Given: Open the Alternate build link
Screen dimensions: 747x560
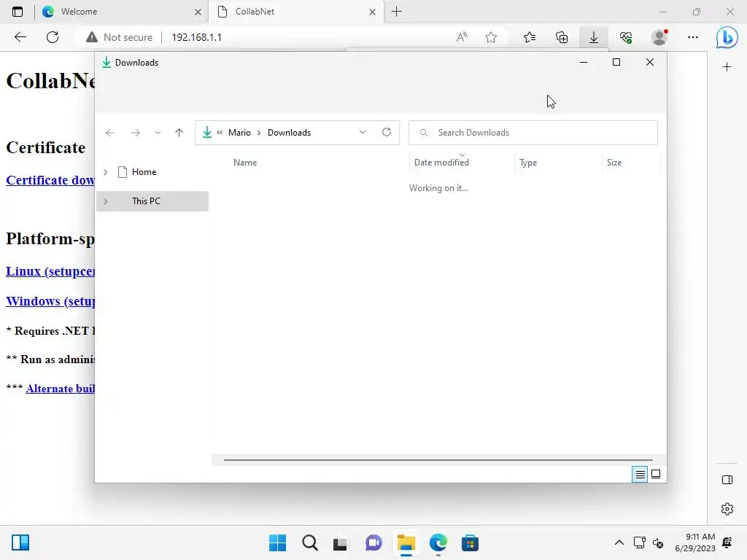Looking at the screenshot, I should point(60,389).
